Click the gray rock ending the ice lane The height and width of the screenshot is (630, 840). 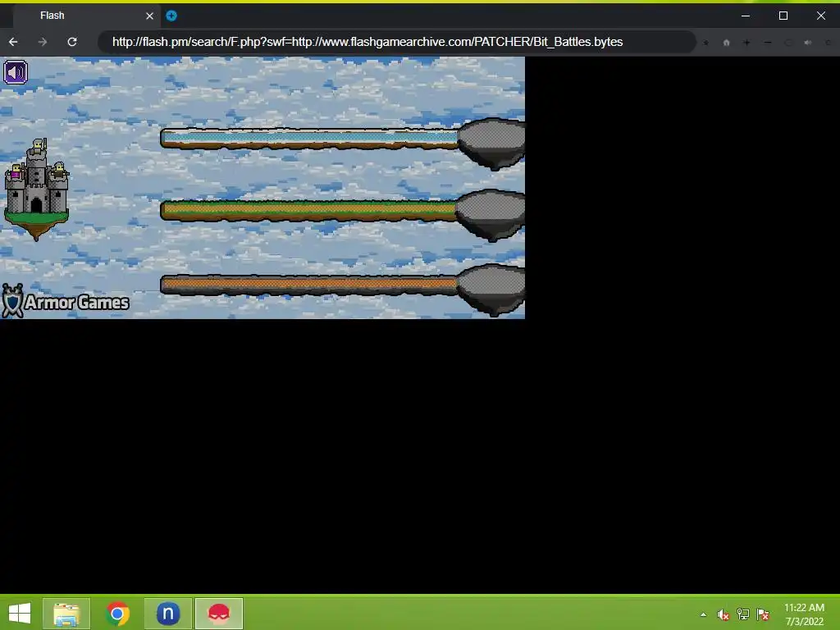click(492, 144)
